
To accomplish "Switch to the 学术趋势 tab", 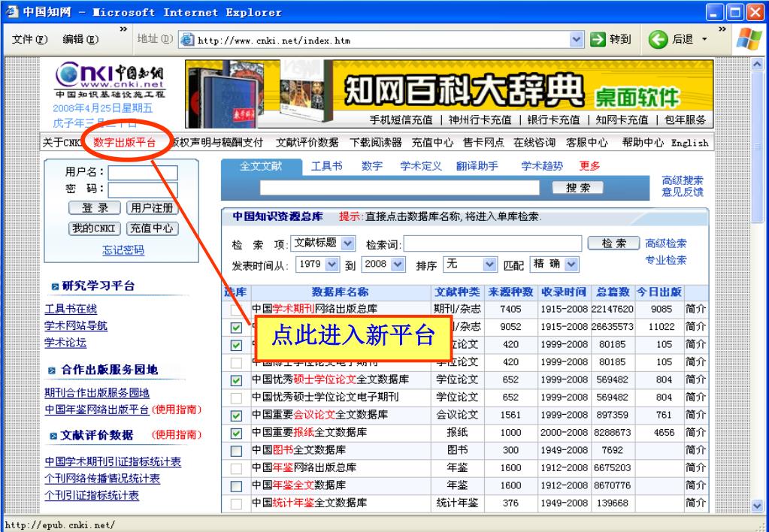I will [x=542, y=166].
